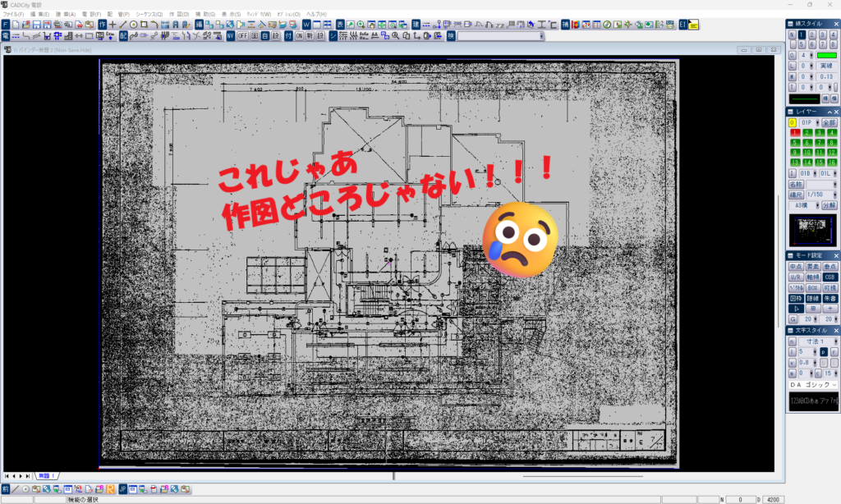Open the 作図(D) menu
Screen dimensions: 841x504
pyautogui.click(x=179, y=14)
